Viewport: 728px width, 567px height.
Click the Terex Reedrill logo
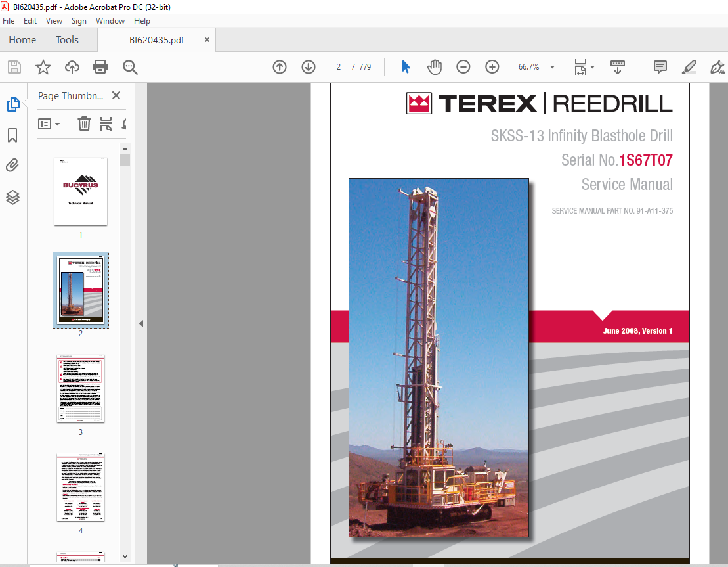pos(539,103)
